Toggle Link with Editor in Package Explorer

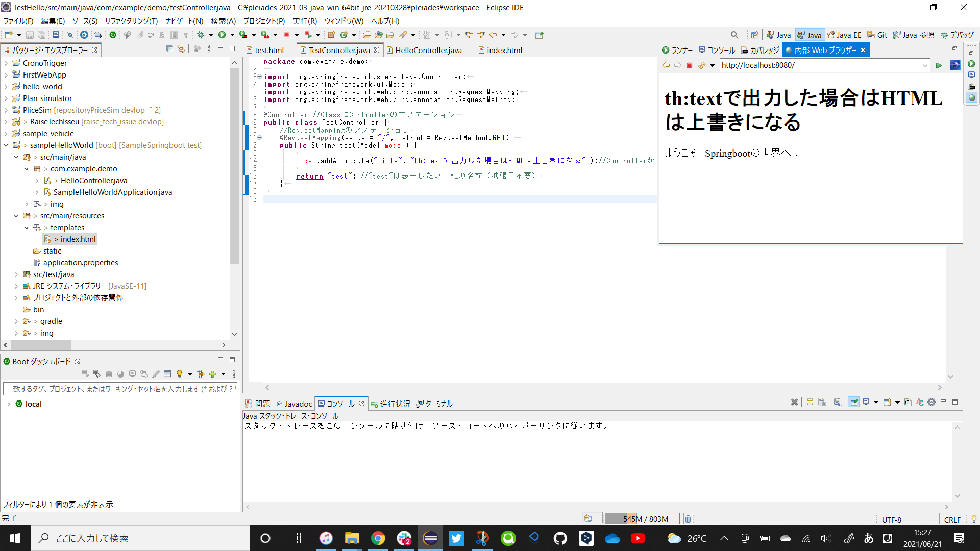(x=181, y=49)
